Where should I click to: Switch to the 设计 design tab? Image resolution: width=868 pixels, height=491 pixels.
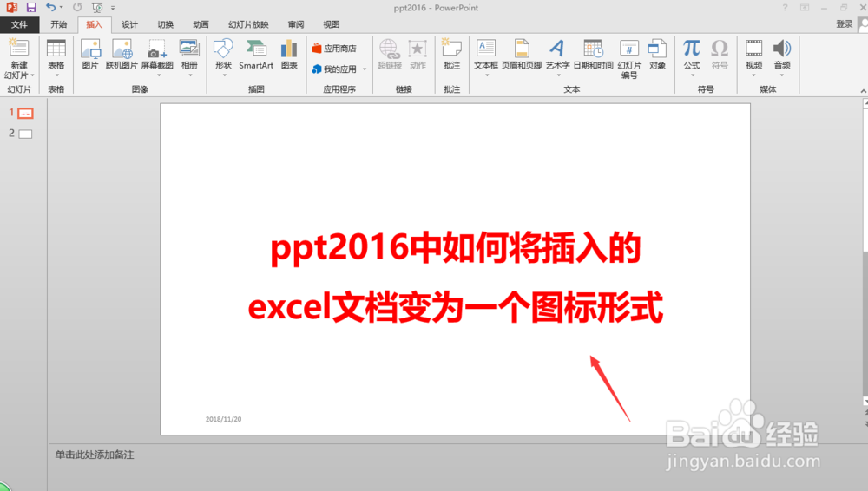point(129,24)
